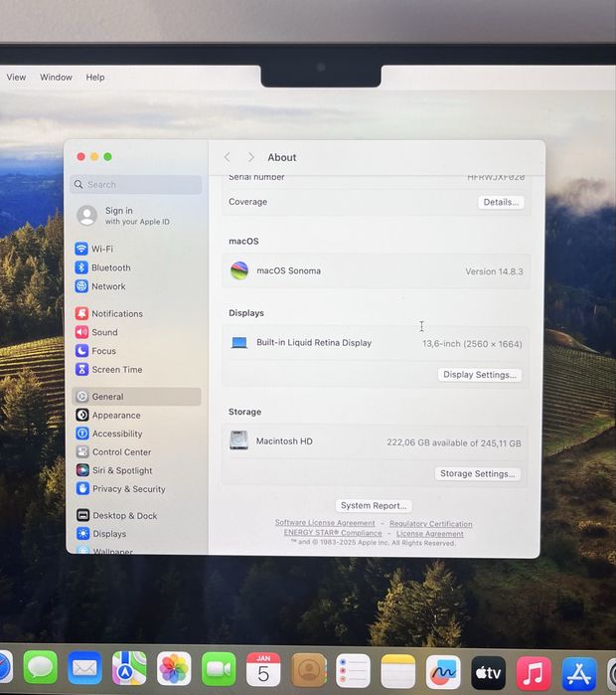
Task: Open the Help menu
Action: (95, 78)
